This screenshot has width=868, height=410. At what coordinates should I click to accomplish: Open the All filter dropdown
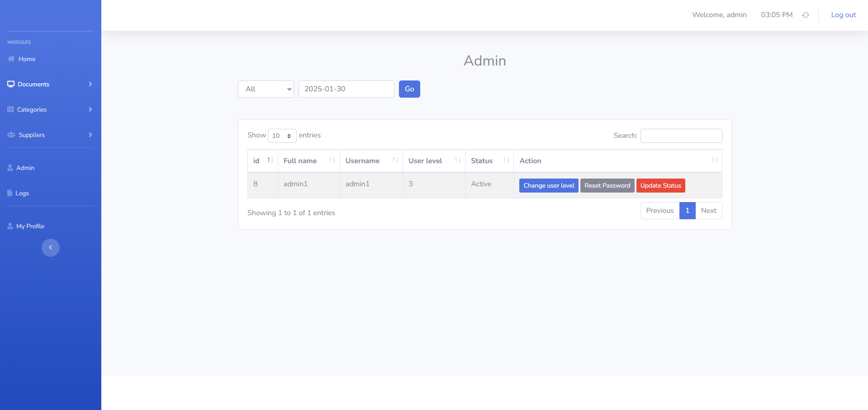tap(266, 89)
